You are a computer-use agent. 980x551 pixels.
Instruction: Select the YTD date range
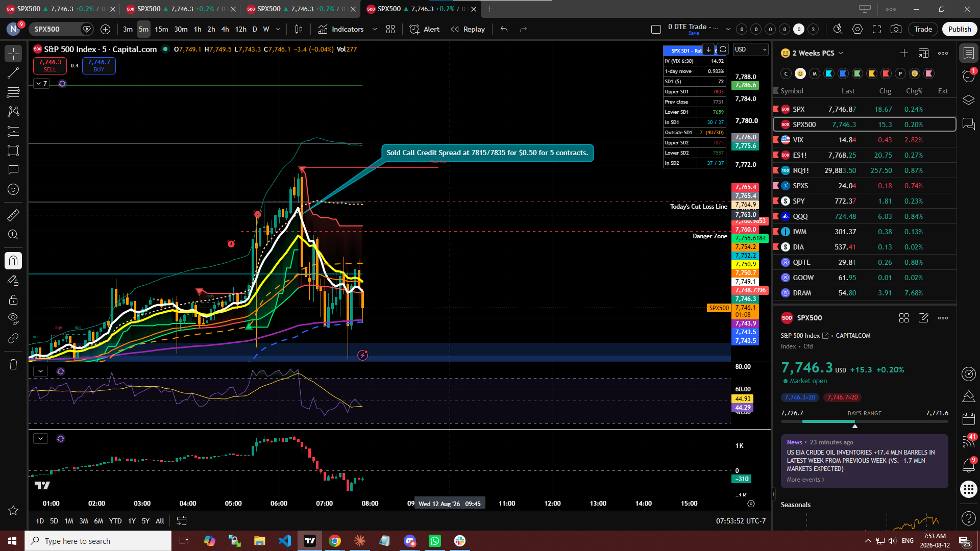pyautogui.click(x=115, y=521)
